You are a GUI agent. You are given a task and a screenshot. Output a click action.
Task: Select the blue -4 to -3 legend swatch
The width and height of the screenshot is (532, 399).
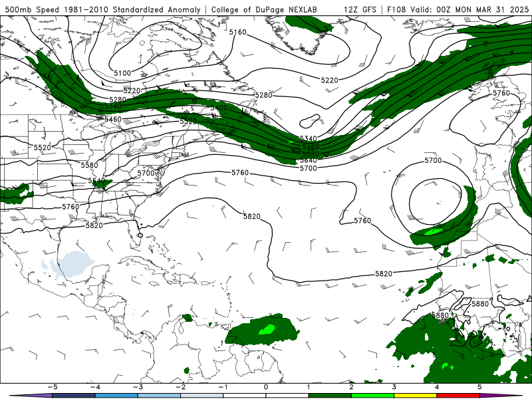pyautogui.click(x=116, y=396)
